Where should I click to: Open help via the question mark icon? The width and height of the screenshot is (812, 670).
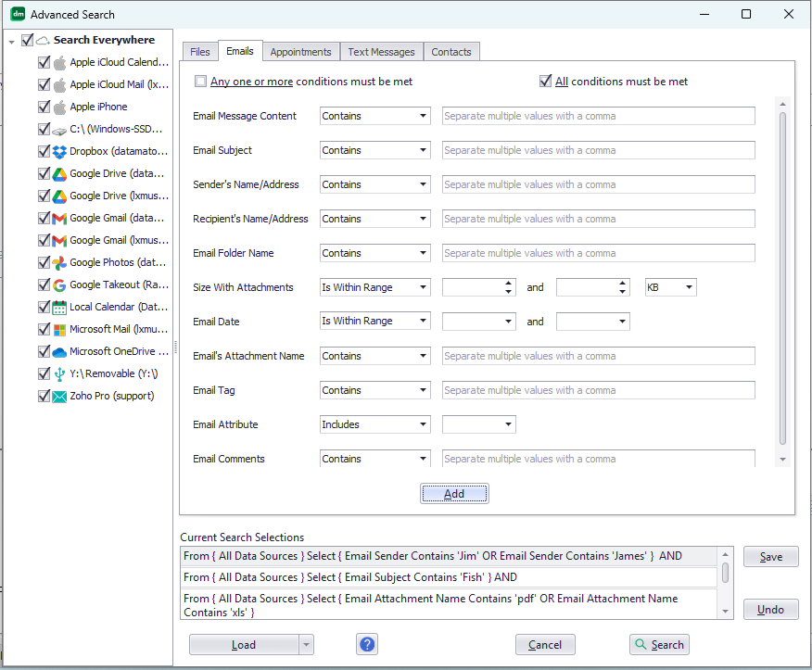(366, 643)
